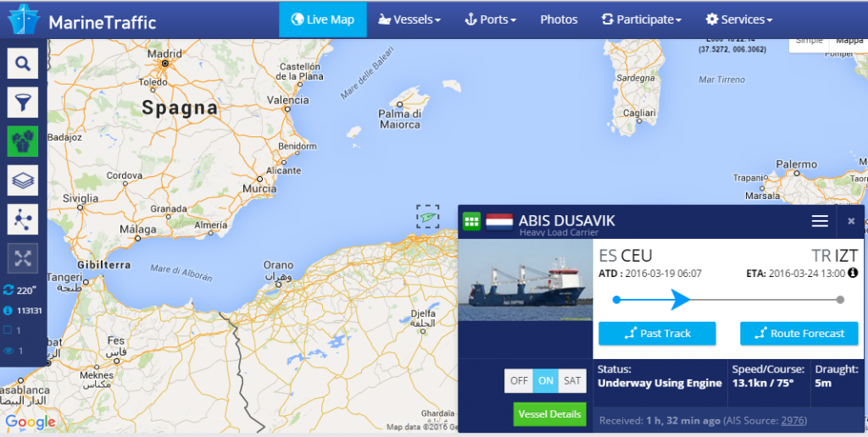Open the vessel filter funnel icon

point(23,102)
